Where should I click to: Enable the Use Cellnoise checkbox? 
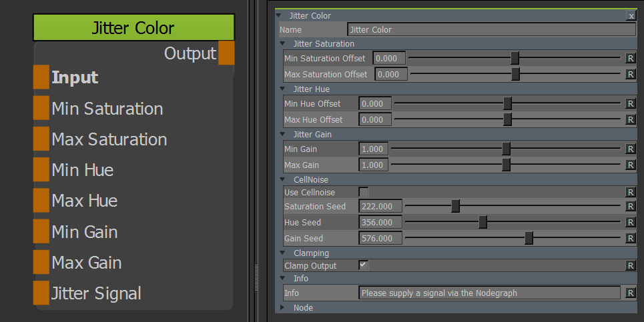(x=364, y=193)
